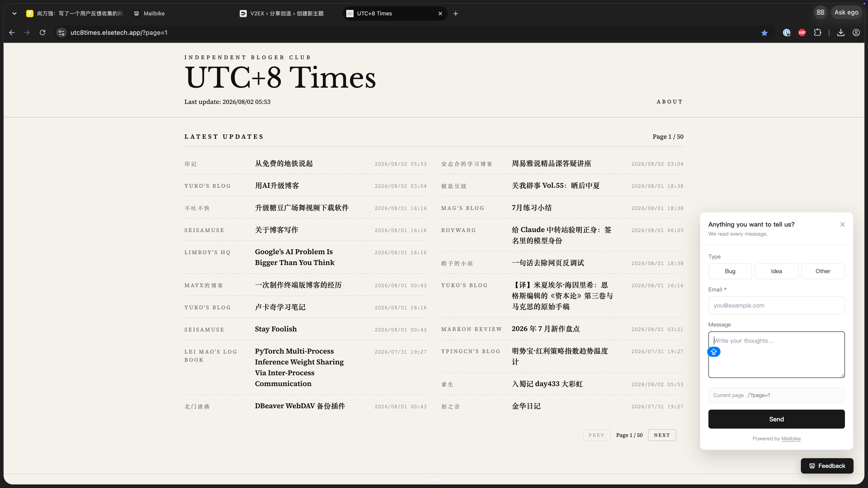Screen dimensions: 868x488
Task: Click the Message textarea
Action: (x=776, y=355)
